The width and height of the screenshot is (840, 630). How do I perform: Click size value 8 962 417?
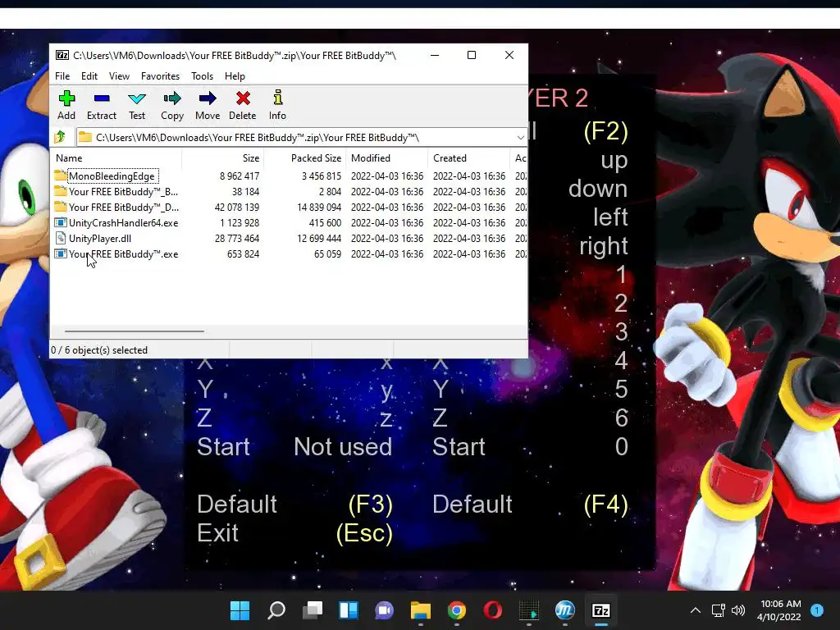point(239,176)
